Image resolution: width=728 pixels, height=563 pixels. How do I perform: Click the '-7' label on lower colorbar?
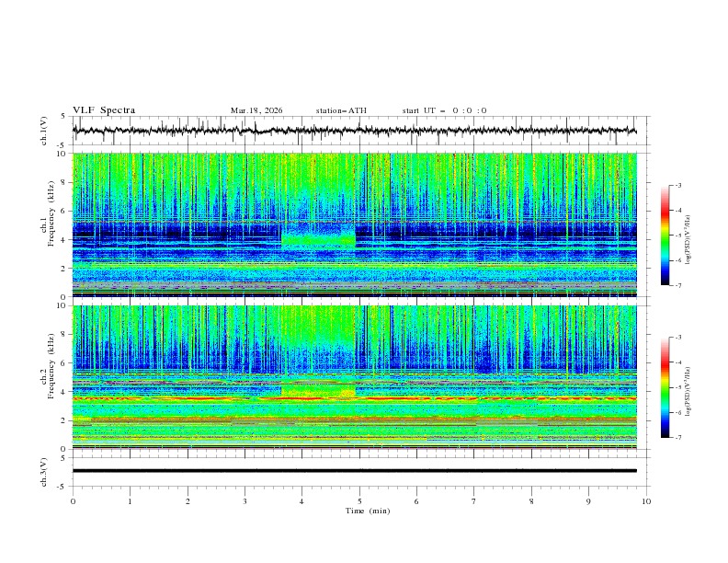click(x=677, y=437)
